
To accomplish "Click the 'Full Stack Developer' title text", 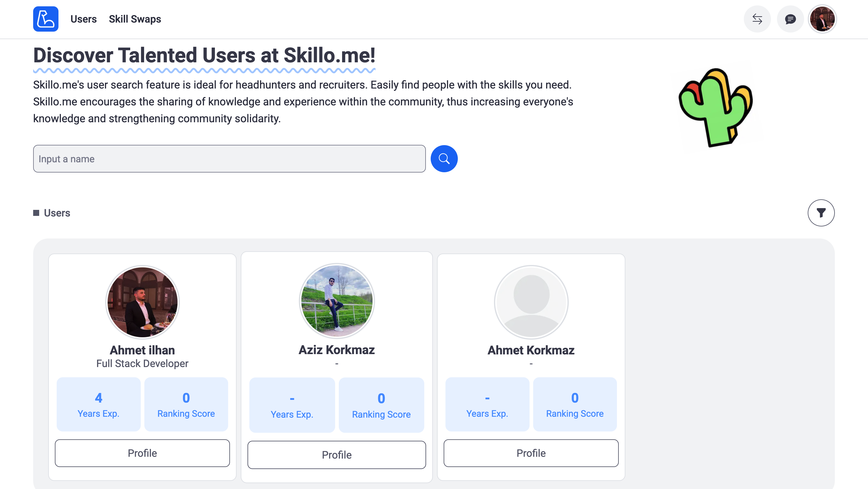I will (x=142, y=363).
